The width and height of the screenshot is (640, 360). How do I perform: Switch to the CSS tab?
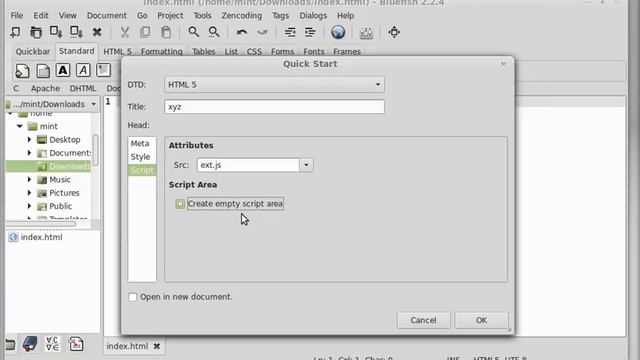tap(254, 51)
